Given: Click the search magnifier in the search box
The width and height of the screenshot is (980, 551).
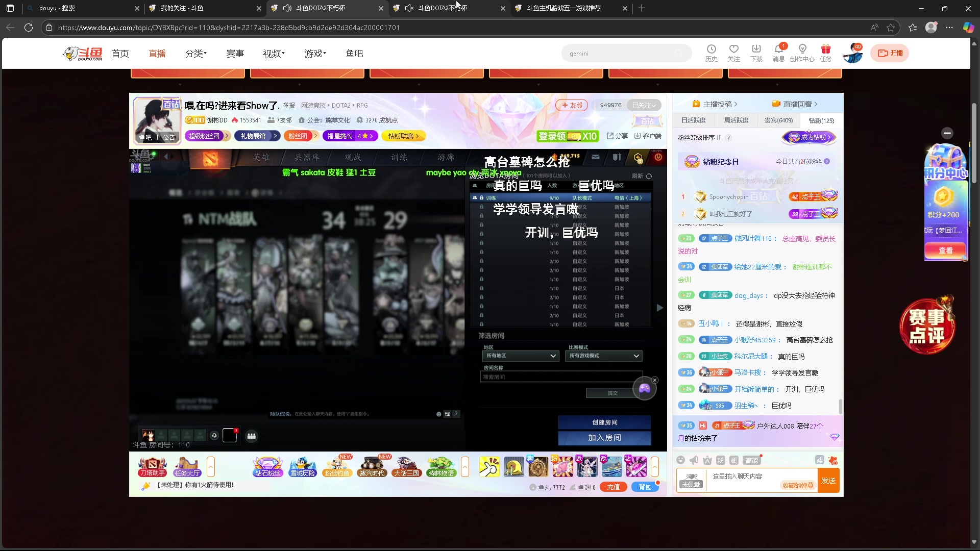Looking at the screenshot, I should (x=679, y=53).
